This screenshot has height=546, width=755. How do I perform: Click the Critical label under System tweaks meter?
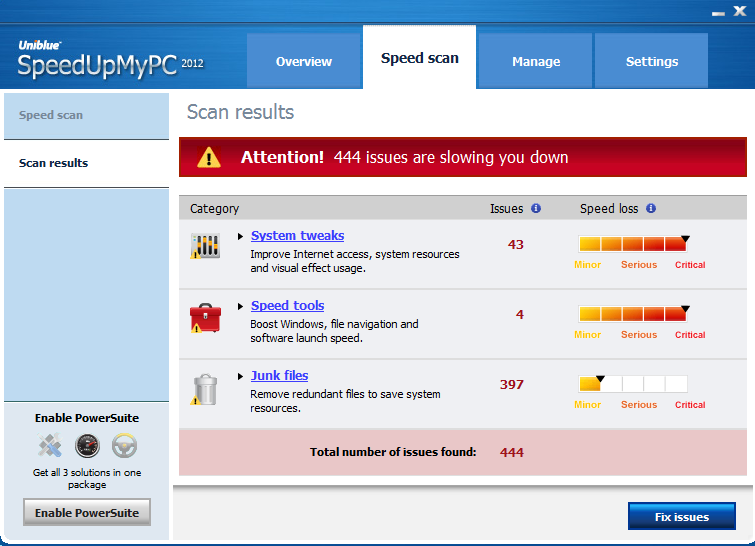point(690,265)
